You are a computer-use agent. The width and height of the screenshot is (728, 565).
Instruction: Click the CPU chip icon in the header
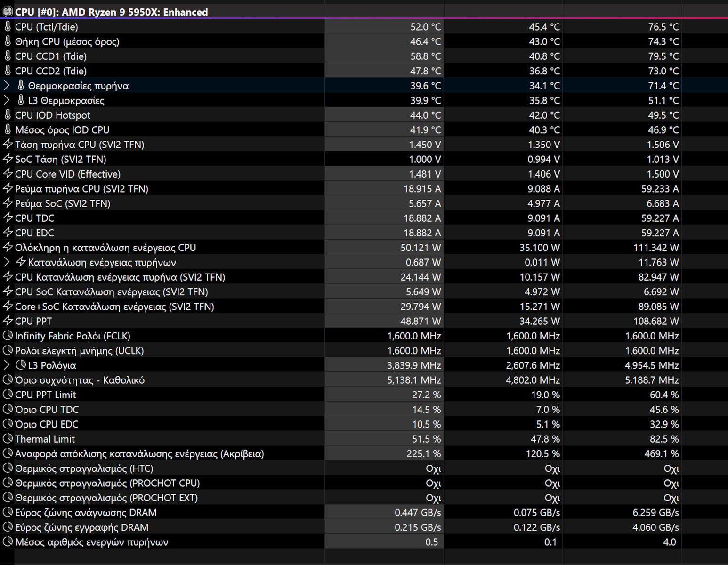(x=8, y=12)
